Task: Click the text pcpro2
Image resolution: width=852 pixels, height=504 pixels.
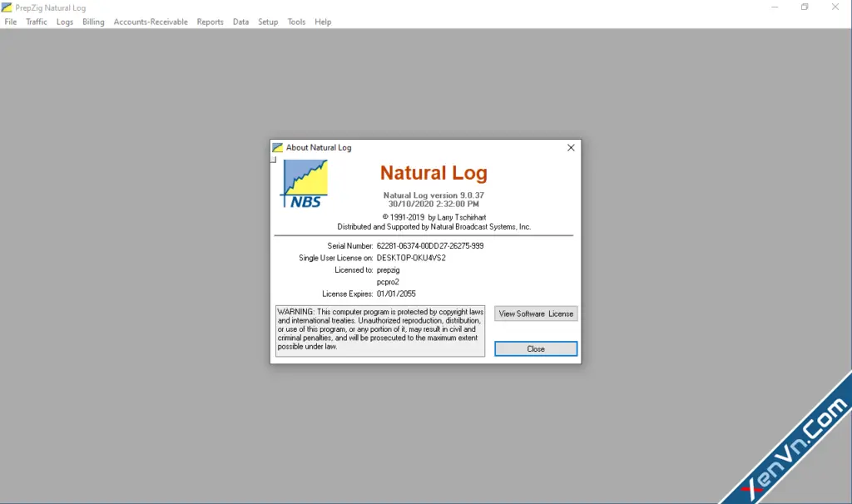Action: [388, 282]
